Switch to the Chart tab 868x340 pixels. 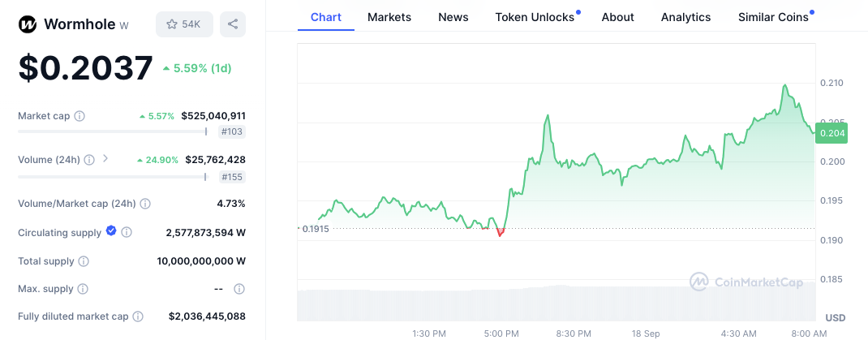coord(326,17)
